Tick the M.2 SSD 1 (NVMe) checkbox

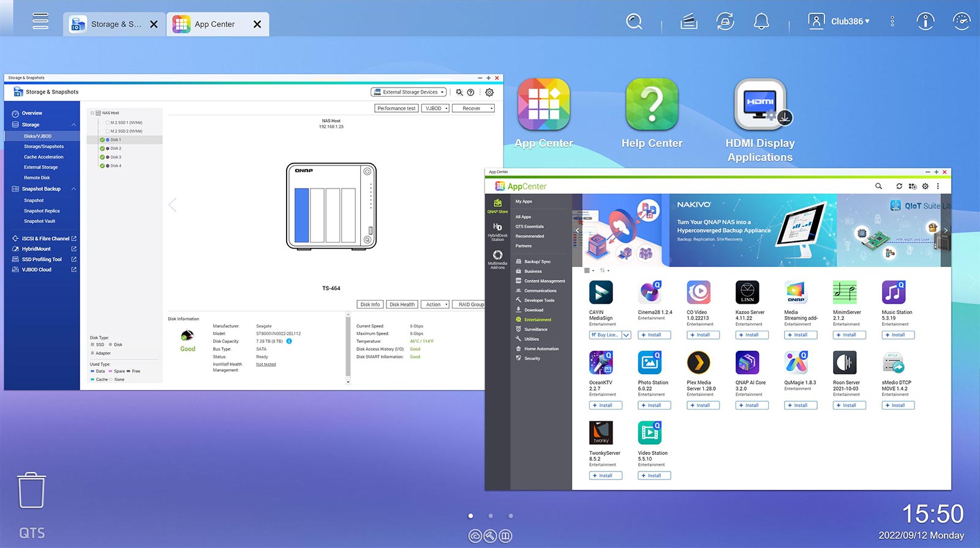pyautogui.click(x=107, y=122)
